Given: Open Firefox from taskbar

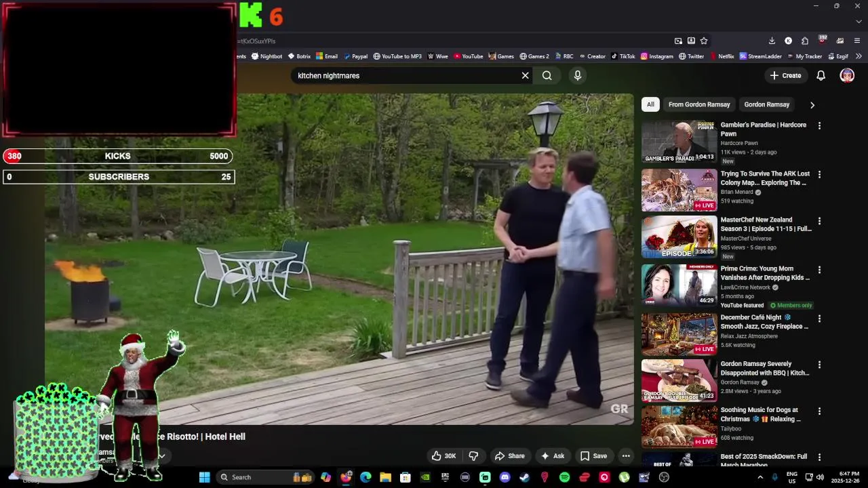Looking at the screenshot, I should click(x=346, y=477).
